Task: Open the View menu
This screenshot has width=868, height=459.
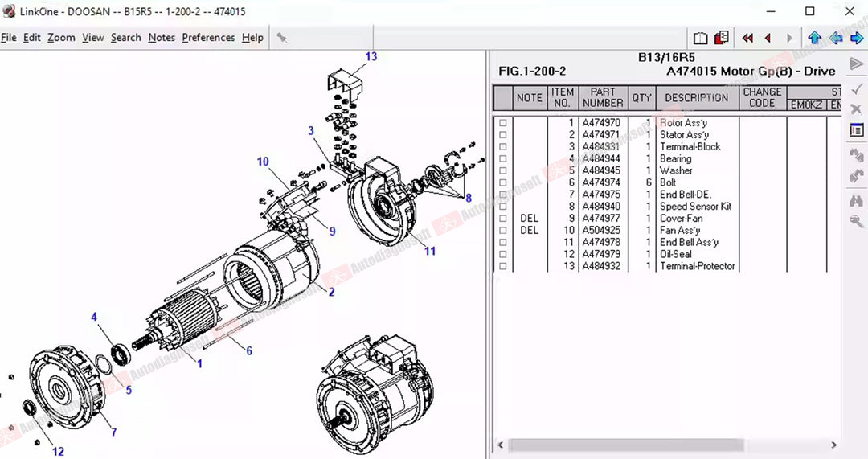Action: tap(93, 38)
